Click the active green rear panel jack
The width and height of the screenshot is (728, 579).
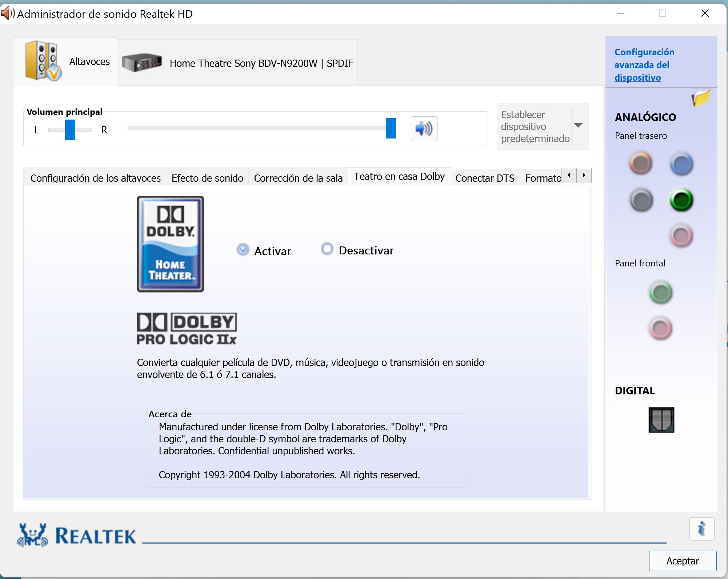681,200
